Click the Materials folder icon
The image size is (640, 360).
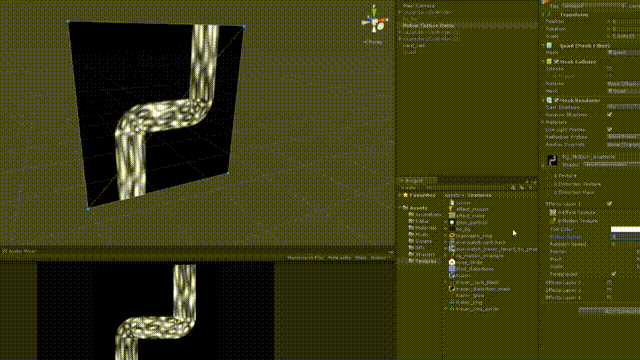pyautogui.click(x=411, y=228)
